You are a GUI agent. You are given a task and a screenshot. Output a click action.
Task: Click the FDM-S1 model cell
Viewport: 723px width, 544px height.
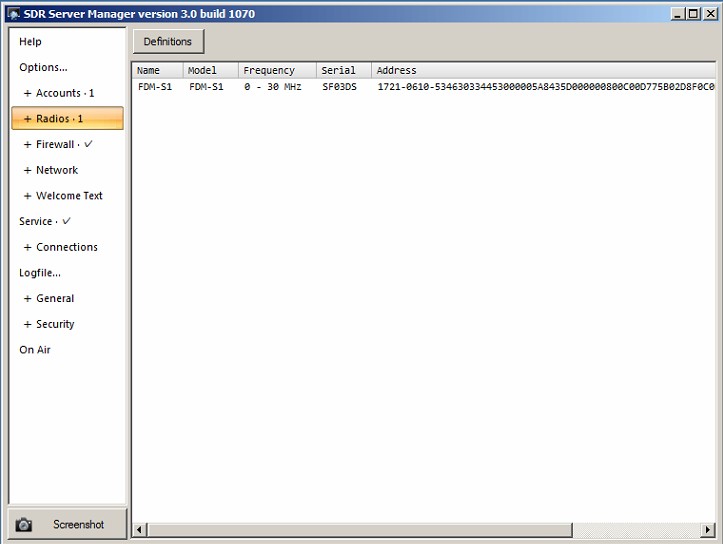click(206, 87)
